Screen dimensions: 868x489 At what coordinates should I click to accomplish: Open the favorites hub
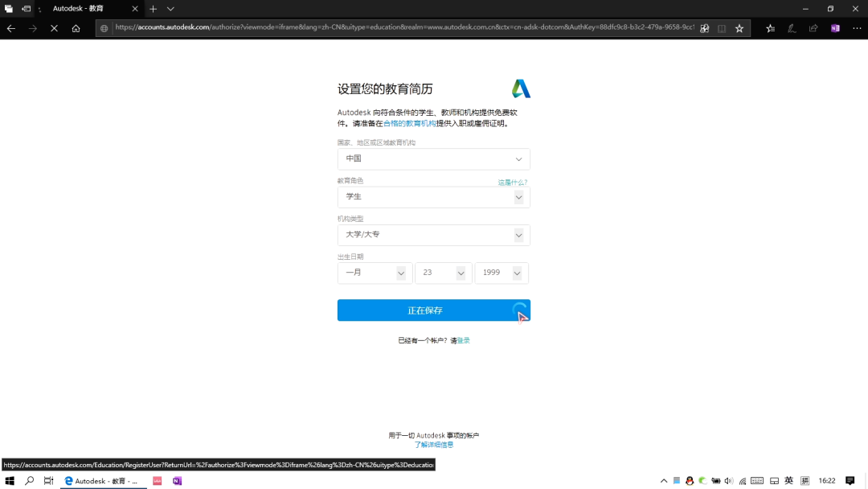click(x=770, y=28)
